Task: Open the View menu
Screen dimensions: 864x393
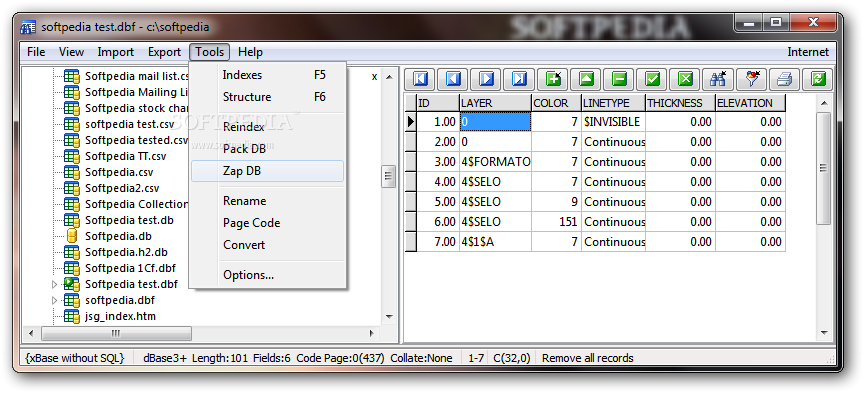Action: (72, 52)
